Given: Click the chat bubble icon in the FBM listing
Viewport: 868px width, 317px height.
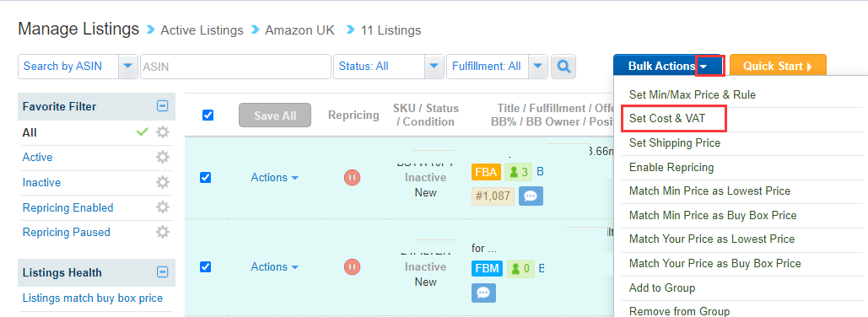Looking at the screenshot, I should point(483,293).
